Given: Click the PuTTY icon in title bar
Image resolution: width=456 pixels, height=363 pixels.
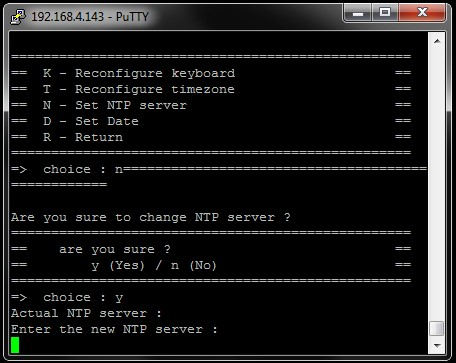Looking at the screenshot, I should (18, 17).
